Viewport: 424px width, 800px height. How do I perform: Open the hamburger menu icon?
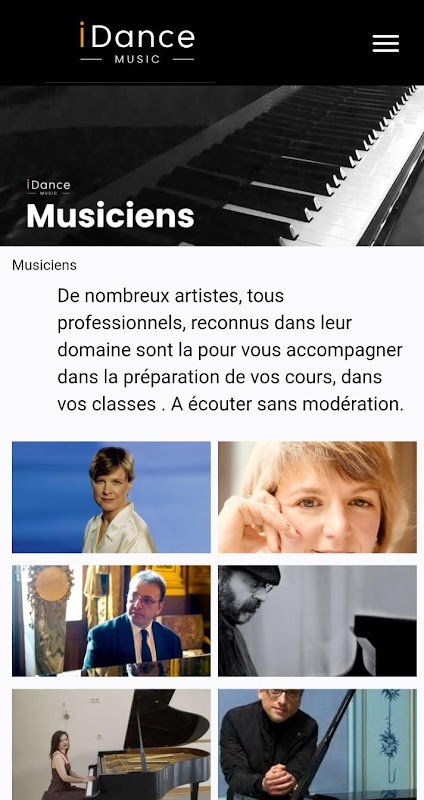pos(386,43)
